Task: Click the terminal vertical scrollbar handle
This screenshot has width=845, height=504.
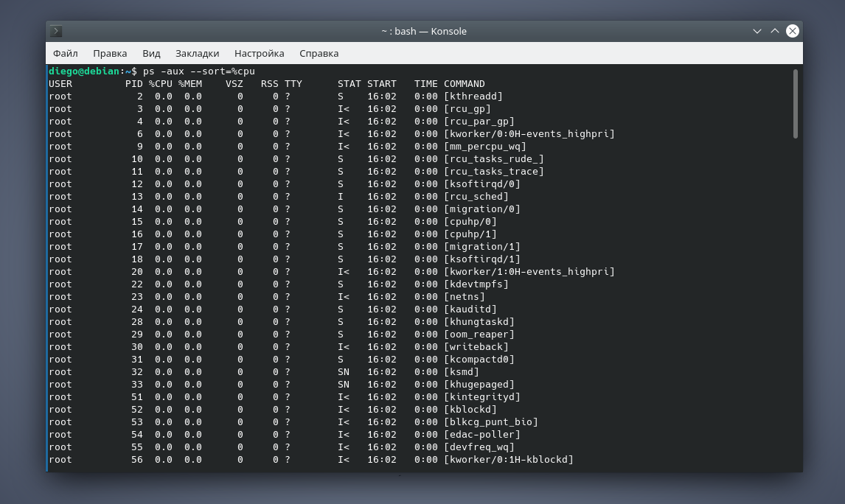Action: tap(796, 103)
